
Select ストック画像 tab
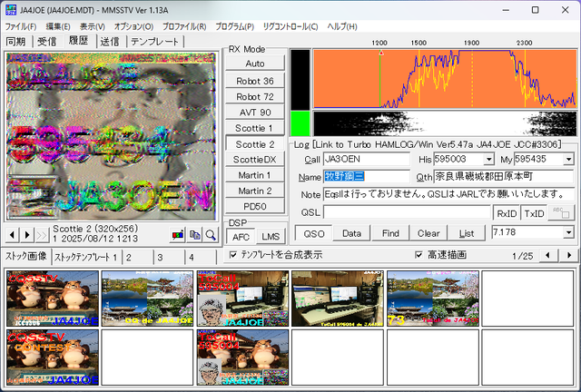tap(26, 256)
